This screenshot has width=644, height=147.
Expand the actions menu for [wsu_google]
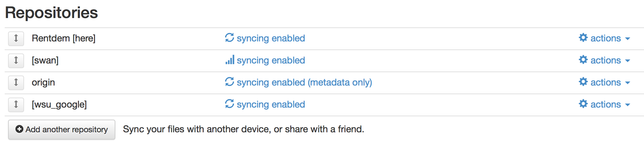(605, 105)
